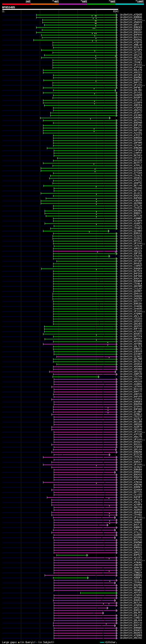Select the UniRef100_Q8LAV4 label
This screenshot has height=644, width=146.
[x=131, y=620]
